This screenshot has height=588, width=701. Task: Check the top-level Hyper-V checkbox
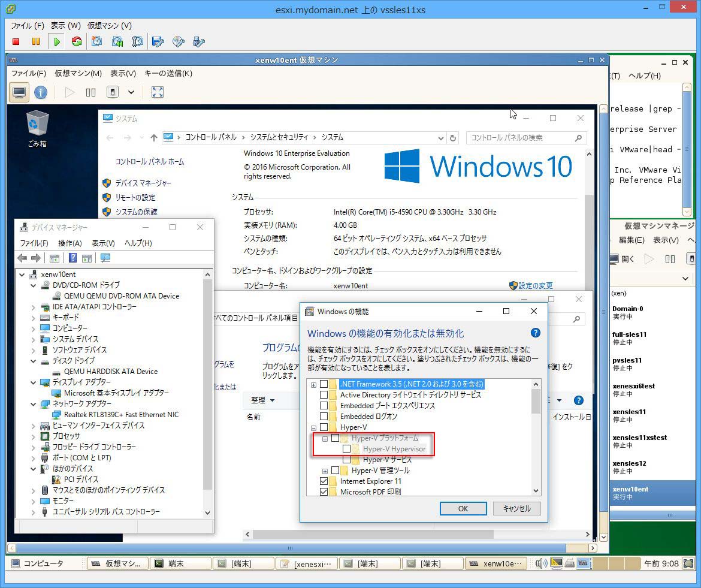click(x=324, y=427)
